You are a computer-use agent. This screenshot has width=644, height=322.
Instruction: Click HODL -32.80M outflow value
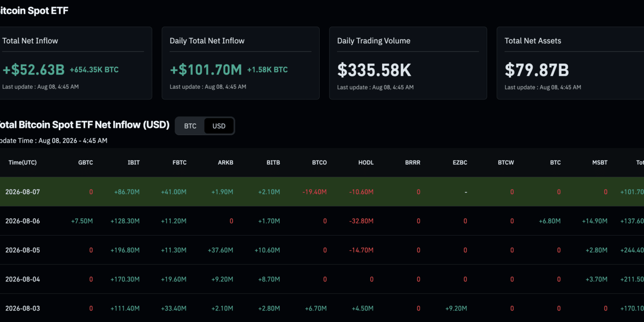[362, 221]
